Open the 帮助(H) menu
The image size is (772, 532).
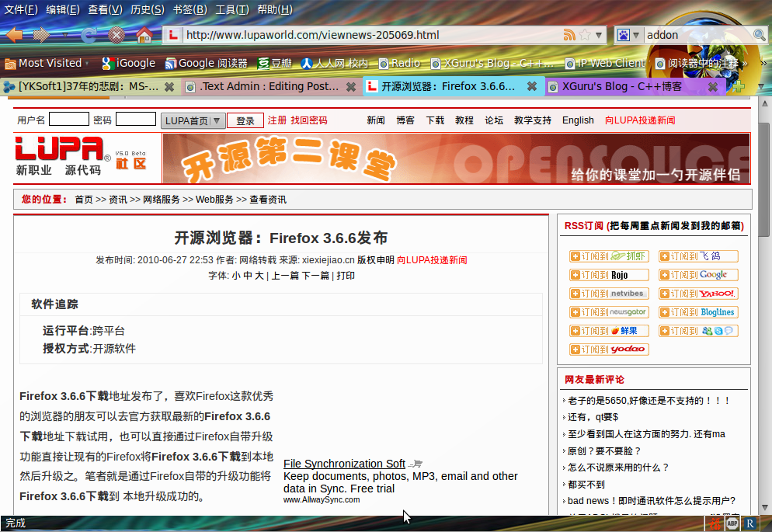[275, 9]
